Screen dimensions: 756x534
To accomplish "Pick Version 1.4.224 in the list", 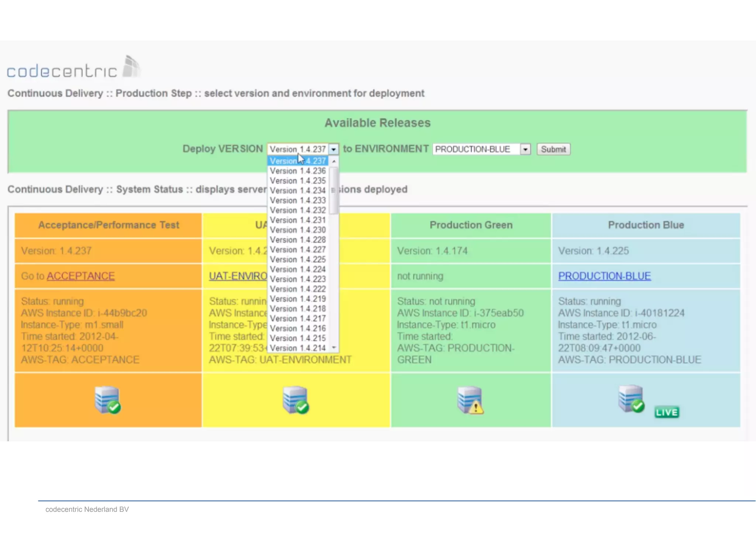I will click(x=298, y=269).
